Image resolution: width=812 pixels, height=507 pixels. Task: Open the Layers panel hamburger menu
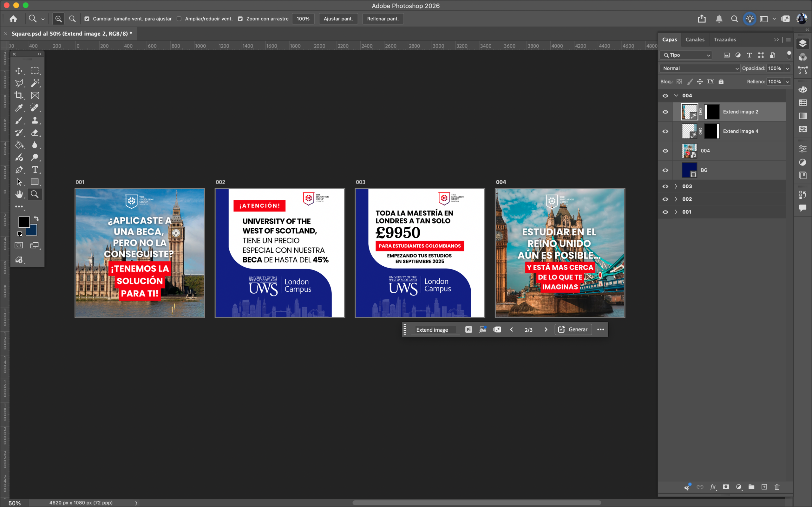[788, 40]
